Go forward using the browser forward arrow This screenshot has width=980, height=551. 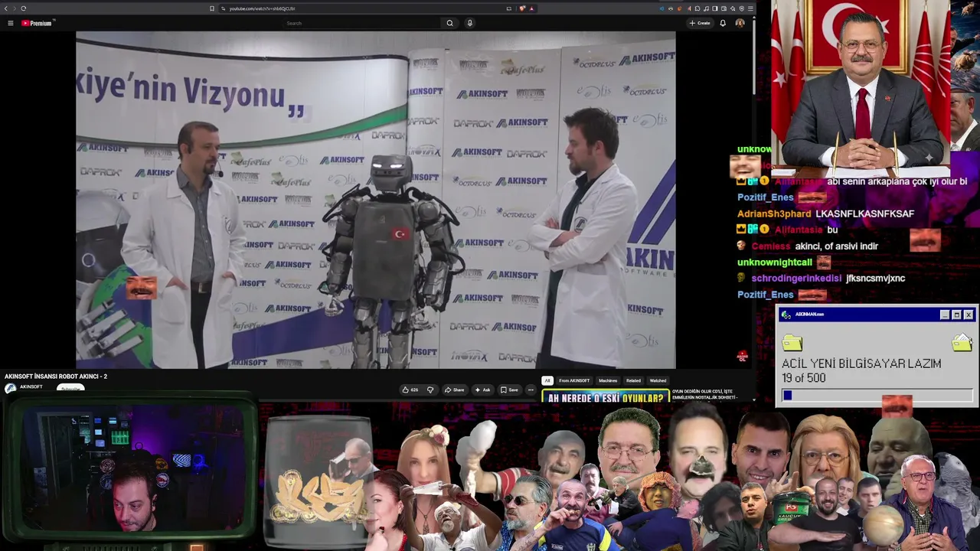pyautogui.click(x=14, y=8)
